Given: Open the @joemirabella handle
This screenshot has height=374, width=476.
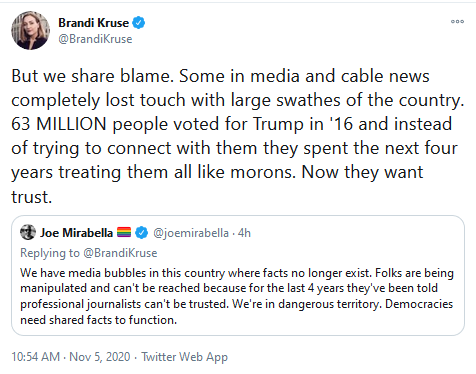Looking at the screenshot, I should pyautogui.click(x=191, y=233).
